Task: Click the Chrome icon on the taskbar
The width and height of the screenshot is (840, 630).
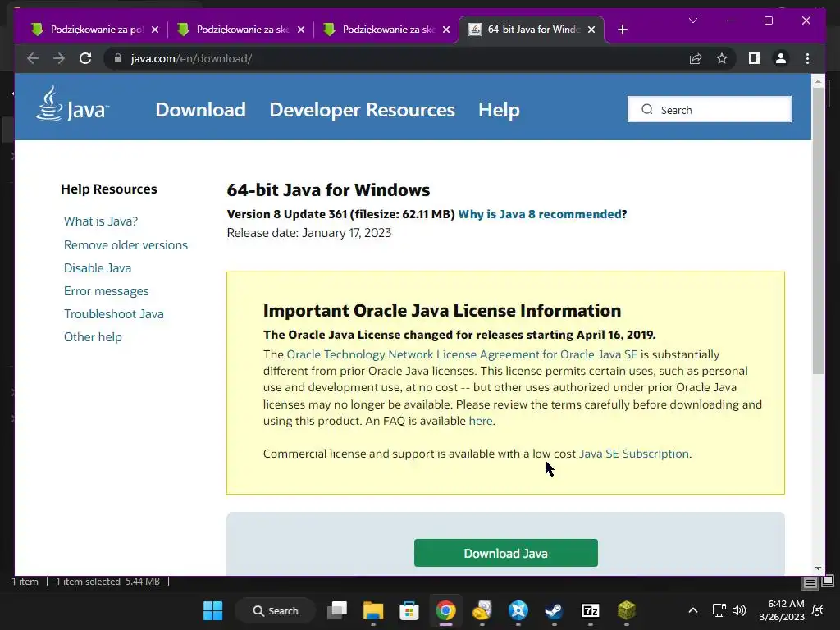Action: pyautogui.click(x=445, y=610)
